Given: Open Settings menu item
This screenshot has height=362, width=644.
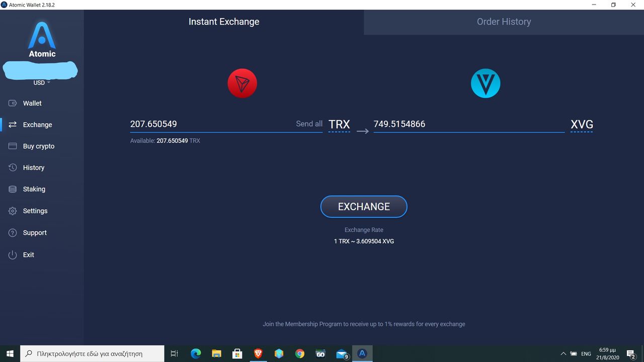Looking at the screenshot, I should coord(35,211).
